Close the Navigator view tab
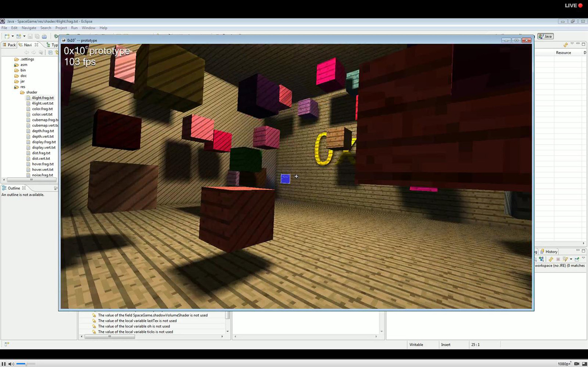The height and width of the screenshot is (367, 588). [36, 45]
